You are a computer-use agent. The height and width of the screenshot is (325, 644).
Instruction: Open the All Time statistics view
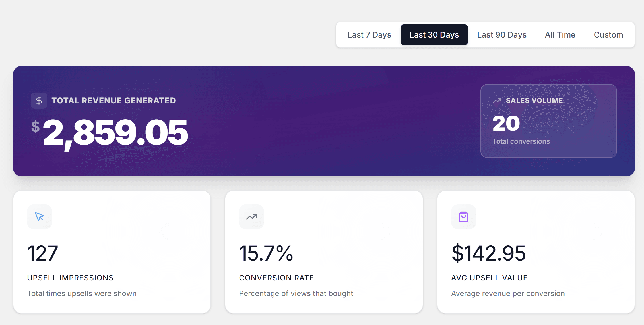point(560,35)
